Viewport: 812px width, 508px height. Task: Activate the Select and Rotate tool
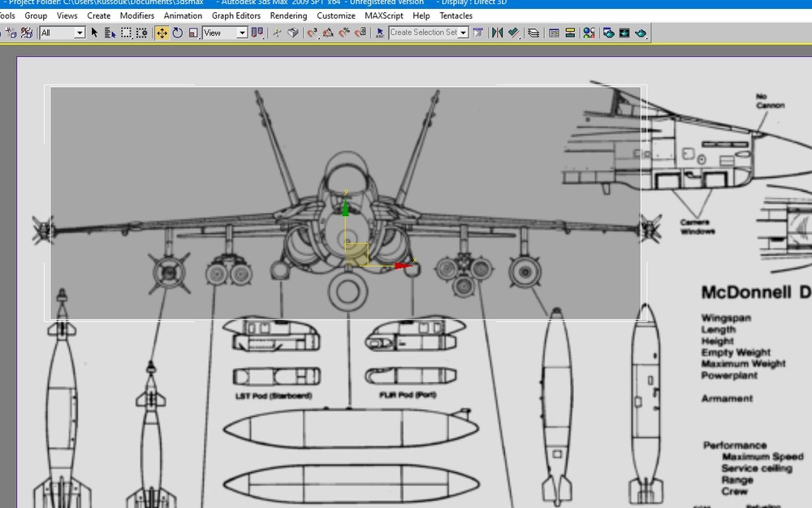(178, 33)
